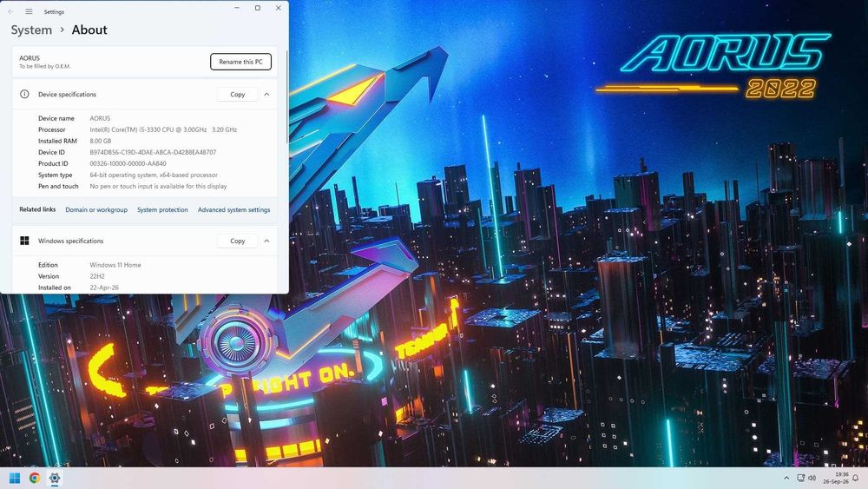Go to System in the breadcrumb

click(31, 30)
